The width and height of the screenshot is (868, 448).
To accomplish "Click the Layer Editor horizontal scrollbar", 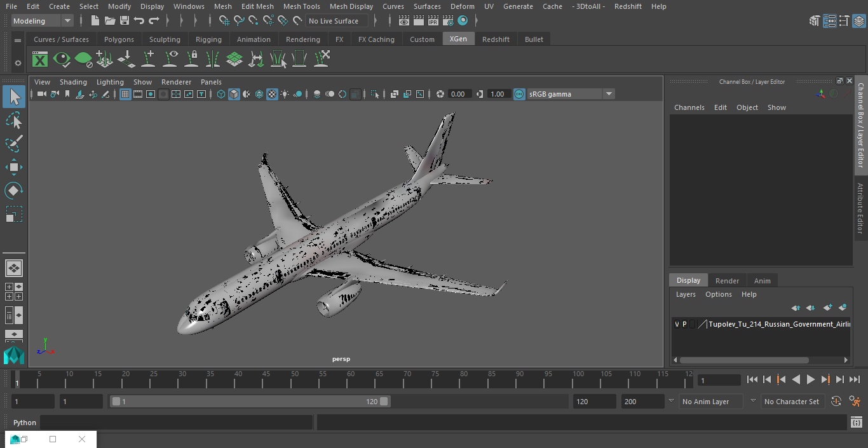I will point(744,360).
